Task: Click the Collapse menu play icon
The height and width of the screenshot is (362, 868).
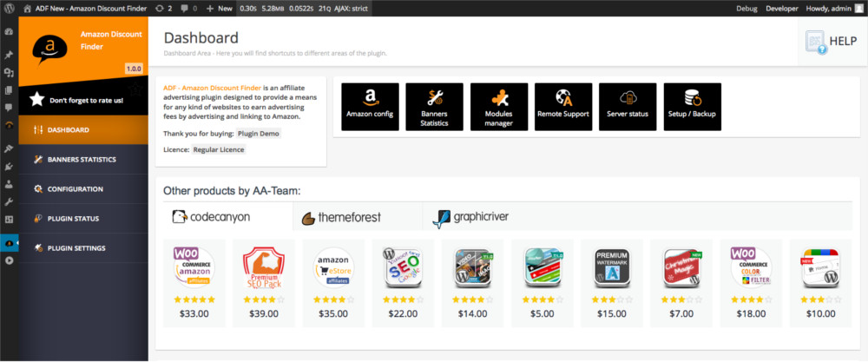Action: [9, 260]
